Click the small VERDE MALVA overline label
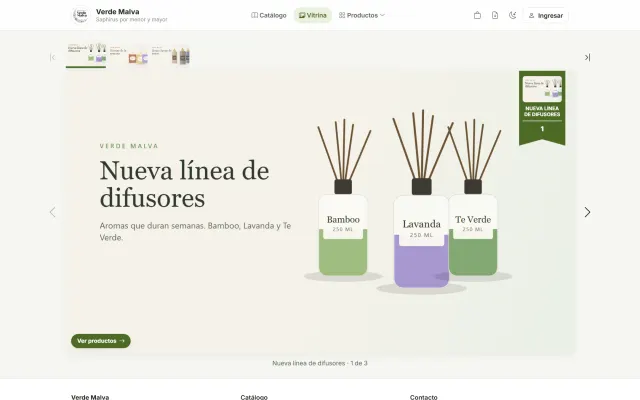640x400 pixels. tap(129, 146)
